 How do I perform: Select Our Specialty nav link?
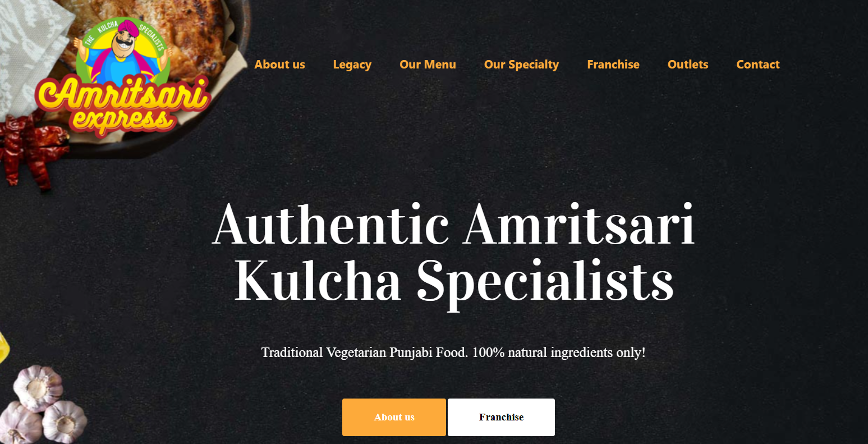(521, 65)
